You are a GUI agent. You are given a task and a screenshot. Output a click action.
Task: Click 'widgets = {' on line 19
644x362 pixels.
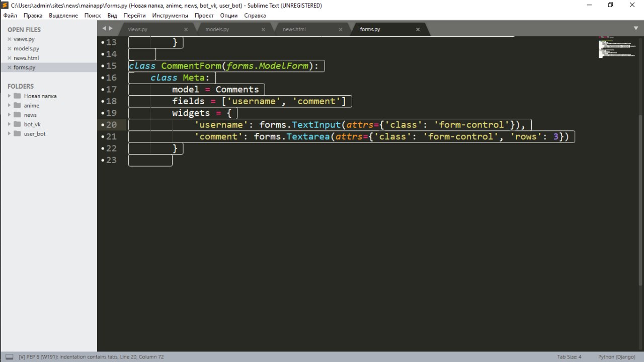tap(202, 113)
